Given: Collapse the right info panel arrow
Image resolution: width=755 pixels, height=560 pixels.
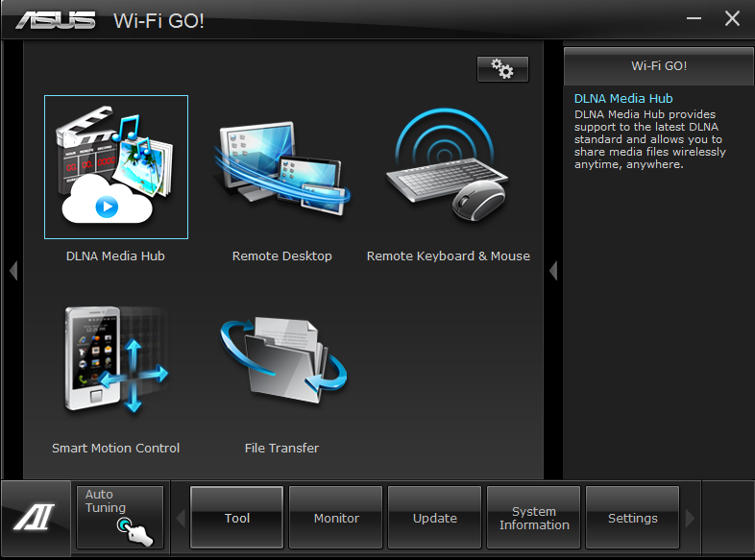Looking at the screenshot, I should [x=553, y=270].
